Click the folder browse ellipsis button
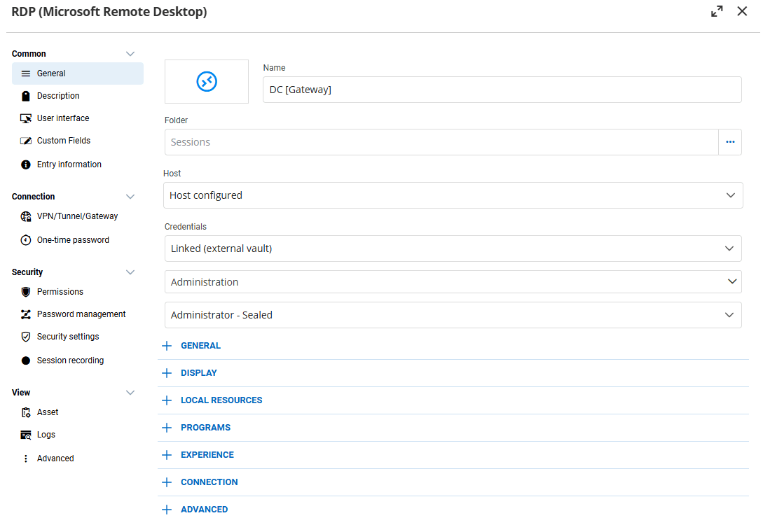Screen dimensions: 763x532 (x=730, y=142)
